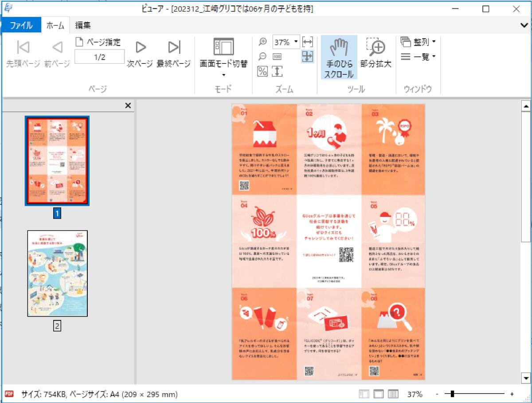Click the ページ指定 page label
The height and width of the screenshot is (403, 532).
click(99, 42)
